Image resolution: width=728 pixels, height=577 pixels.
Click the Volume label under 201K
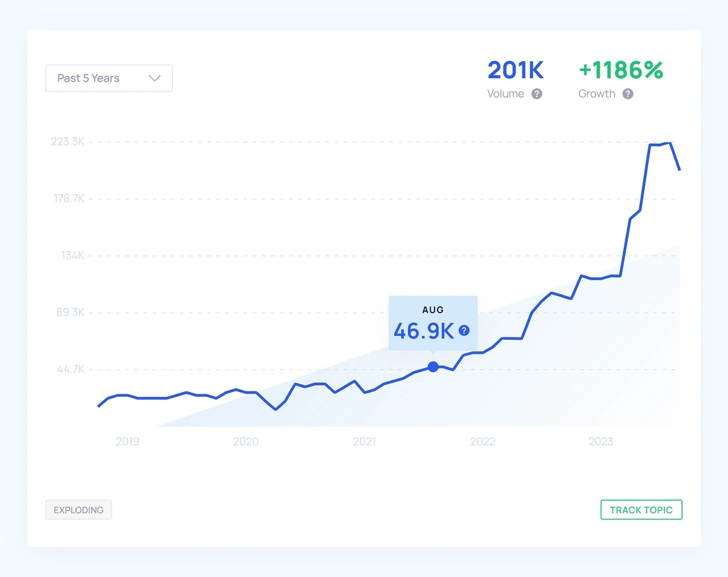[506, 94]
